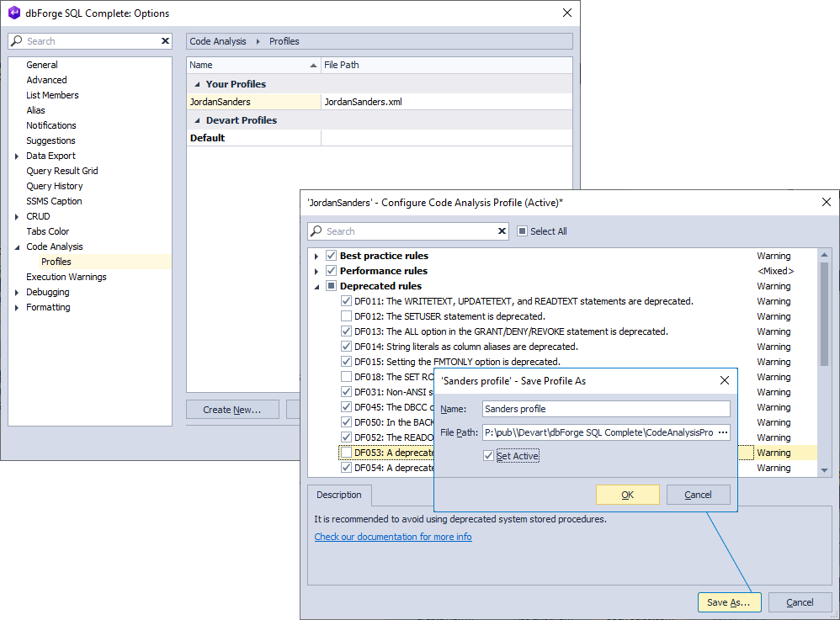Click the Name column sort arrow
840x620 pixels.
313,66
